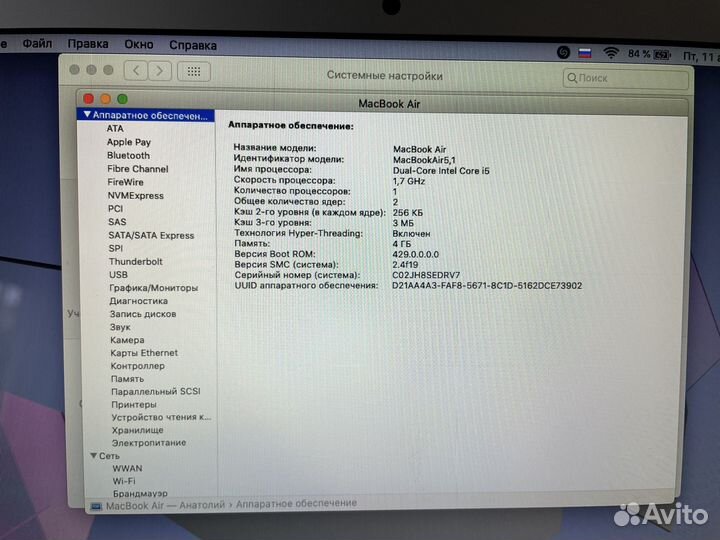Select Звук in the sidebar
Screen dimensions: 720x540
(120, 327)
